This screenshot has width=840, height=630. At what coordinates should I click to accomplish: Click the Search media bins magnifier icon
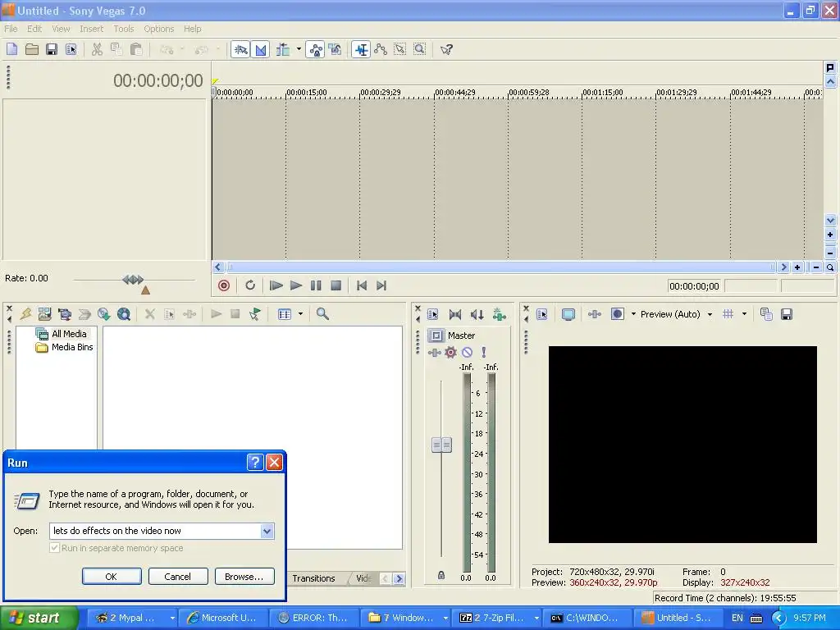322,314
